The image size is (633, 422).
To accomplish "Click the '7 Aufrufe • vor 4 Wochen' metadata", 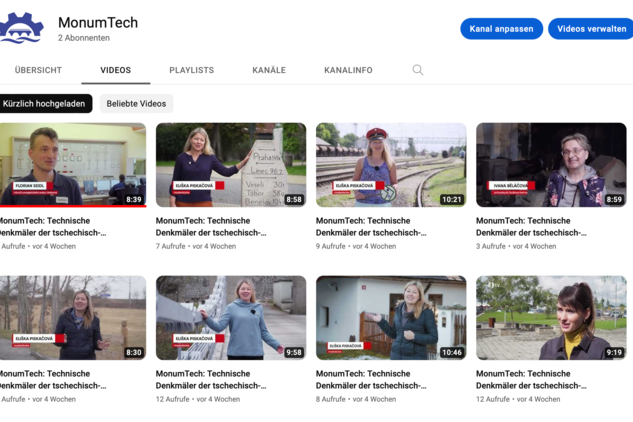I will (196, 246).
